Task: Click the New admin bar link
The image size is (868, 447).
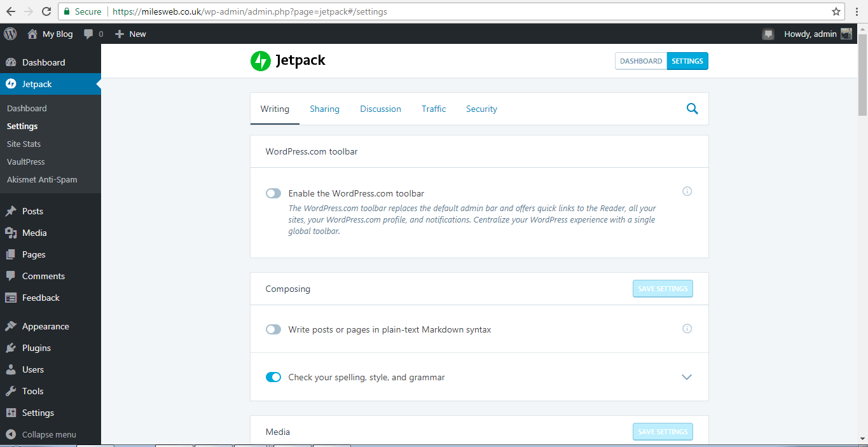Action: [137, 34]
